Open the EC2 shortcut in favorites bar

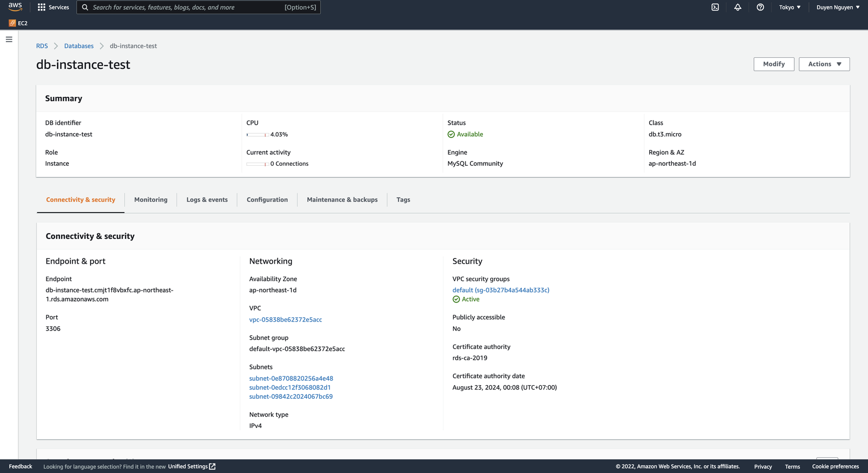coord(18,23)
